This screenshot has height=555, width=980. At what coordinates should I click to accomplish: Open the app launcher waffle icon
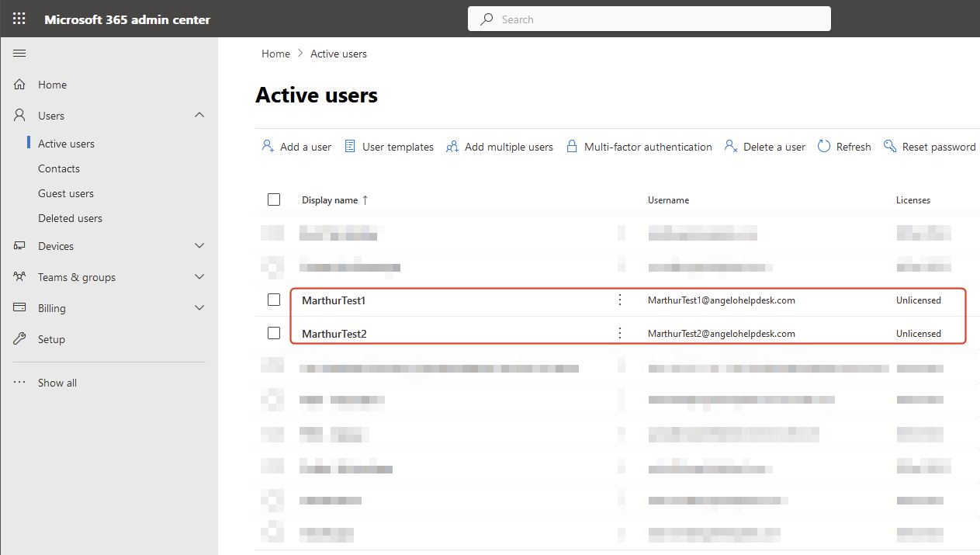tap(19, 19)
